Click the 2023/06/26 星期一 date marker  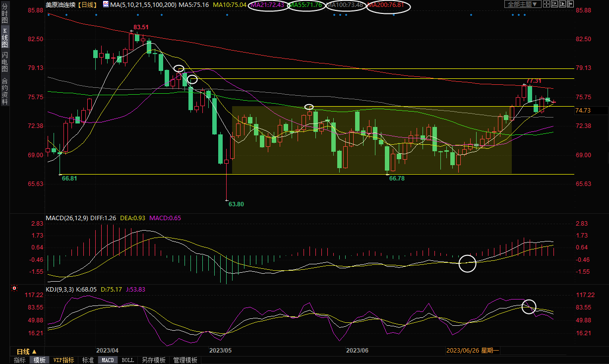(473, 351)
